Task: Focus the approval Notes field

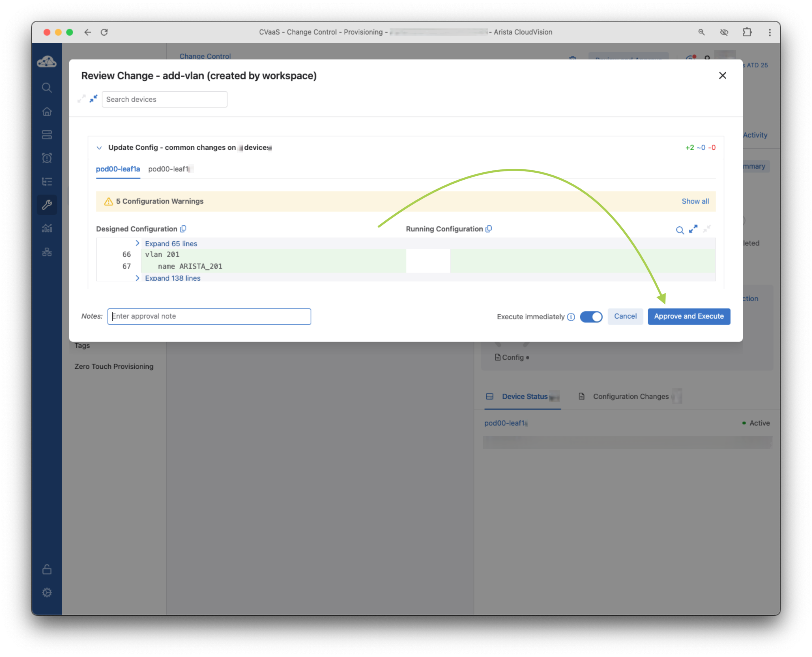Action: (x=209, y=316)
